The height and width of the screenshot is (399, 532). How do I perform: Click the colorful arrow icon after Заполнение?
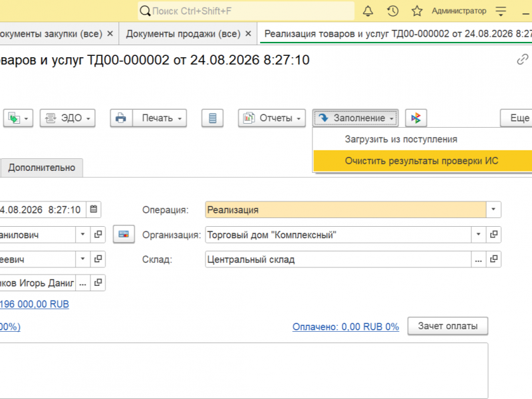[416, 118]
